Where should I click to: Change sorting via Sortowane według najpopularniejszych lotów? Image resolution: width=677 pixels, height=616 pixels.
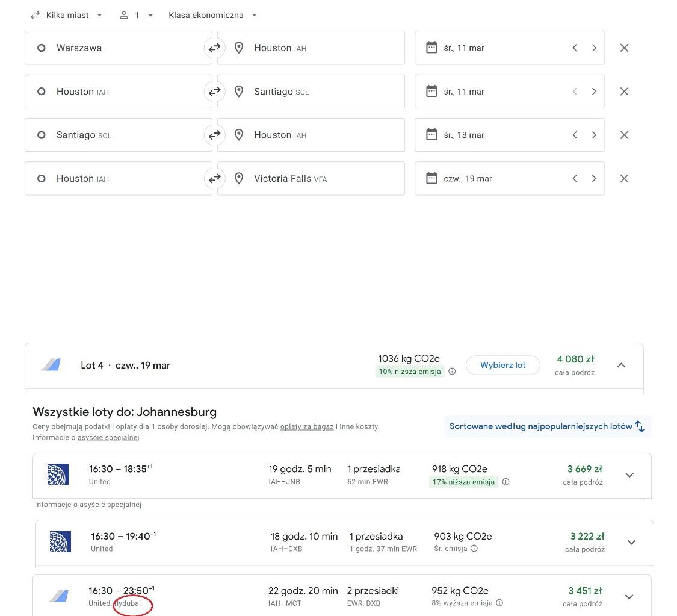(548, 426)
